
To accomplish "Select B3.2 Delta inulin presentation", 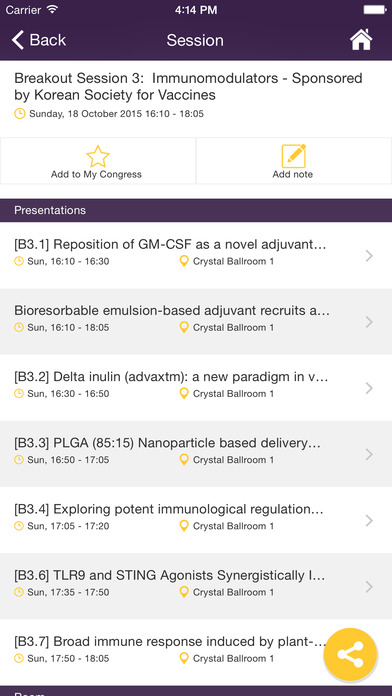I will point(196,388).
